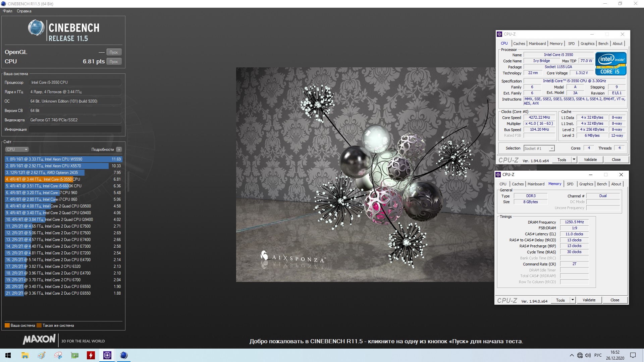Run the CPU test with Пуск
This screenshot has height=362, width=644.
(114, 62)
